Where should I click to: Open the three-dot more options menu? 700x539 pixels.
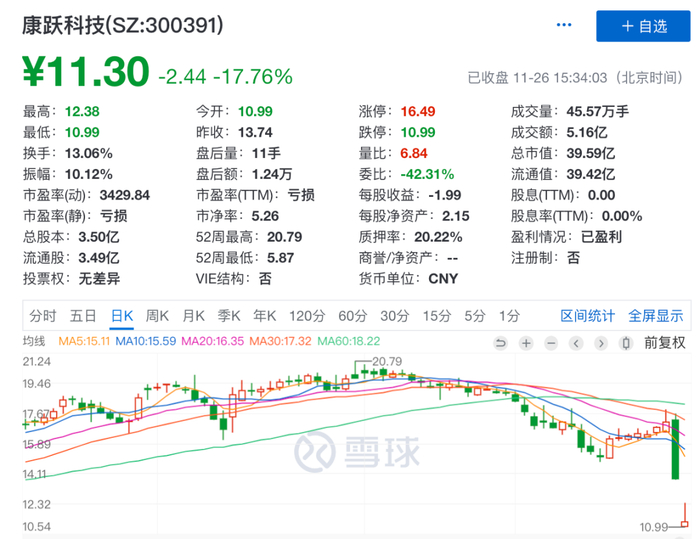point(564,25)
